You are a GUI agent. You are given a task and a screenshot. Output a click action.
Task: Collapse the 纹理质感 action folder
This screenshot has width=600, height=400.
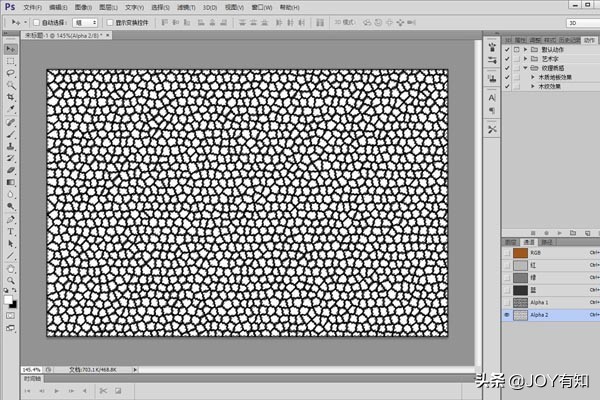click(x=526, y=67)
